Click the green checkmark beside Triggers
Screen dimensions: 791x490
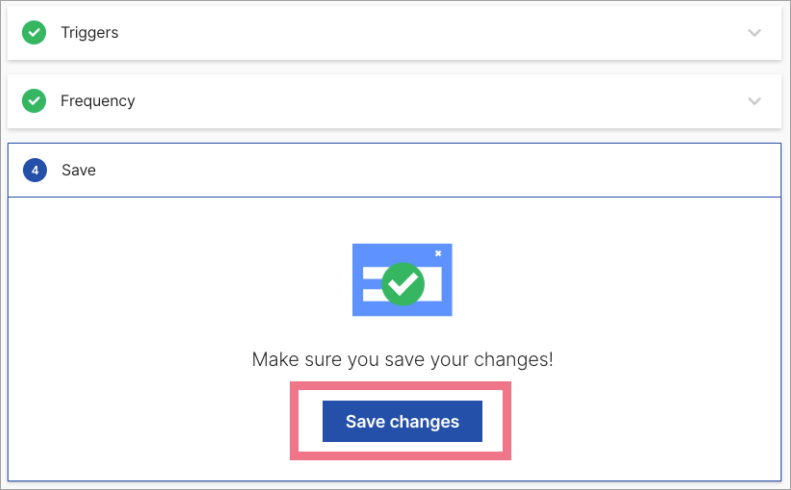(35, 33)
